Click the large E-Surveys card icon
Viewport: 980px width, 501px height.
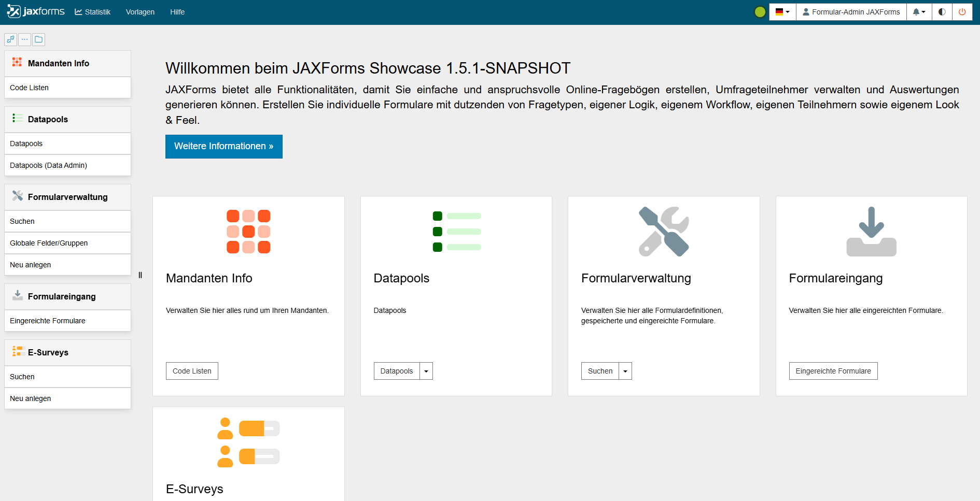pos(248,442)
